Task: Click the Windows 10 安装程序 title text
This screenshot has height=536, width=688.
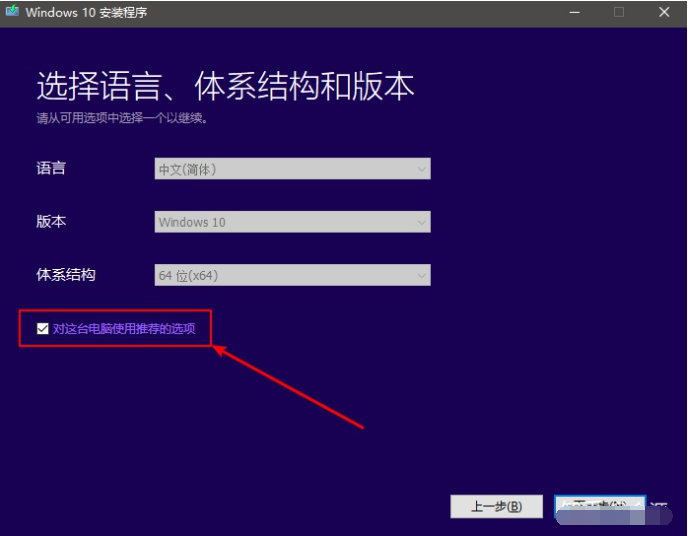Action: [x=86, y=12]
